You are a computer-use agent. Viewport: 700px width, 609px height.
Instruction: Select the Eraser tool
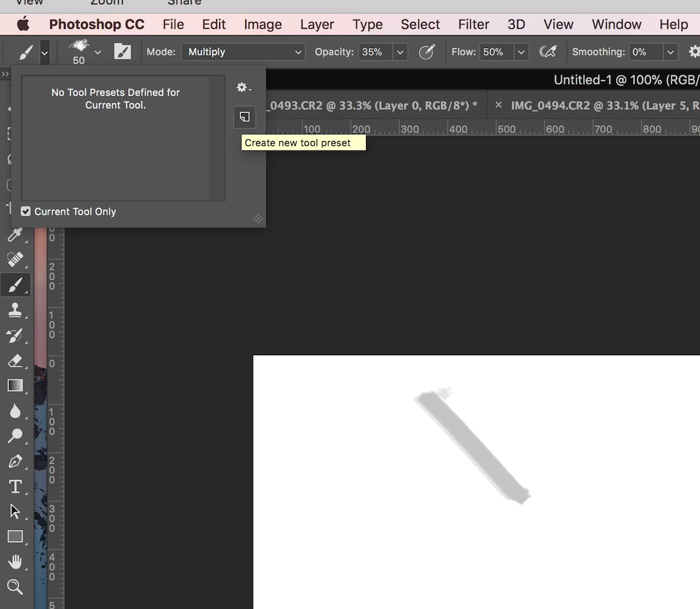pyautogui.click(x=15, y=361)
